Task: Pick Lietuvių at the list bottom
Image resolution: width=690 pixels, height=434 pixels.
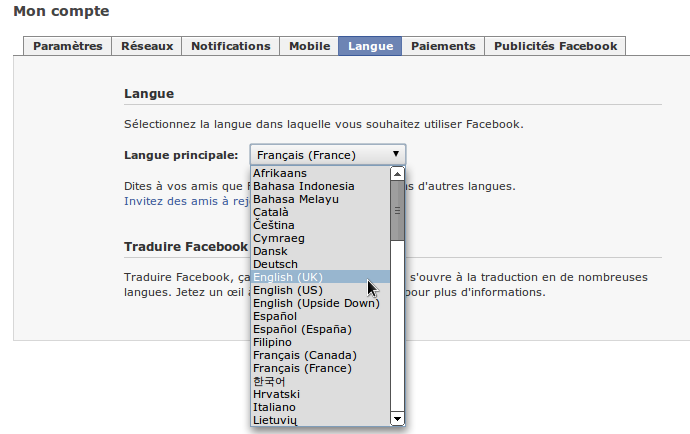Action: coord(320,420)
